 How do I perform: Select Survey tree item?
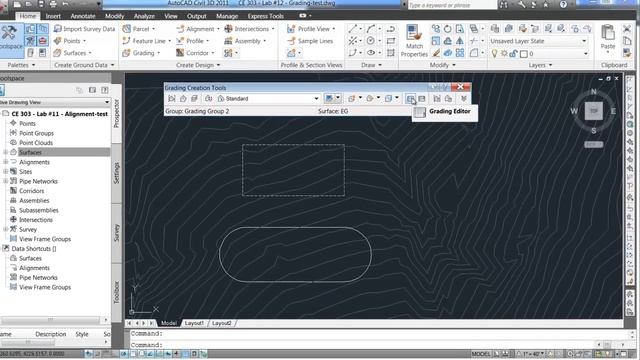pos(28,229)
